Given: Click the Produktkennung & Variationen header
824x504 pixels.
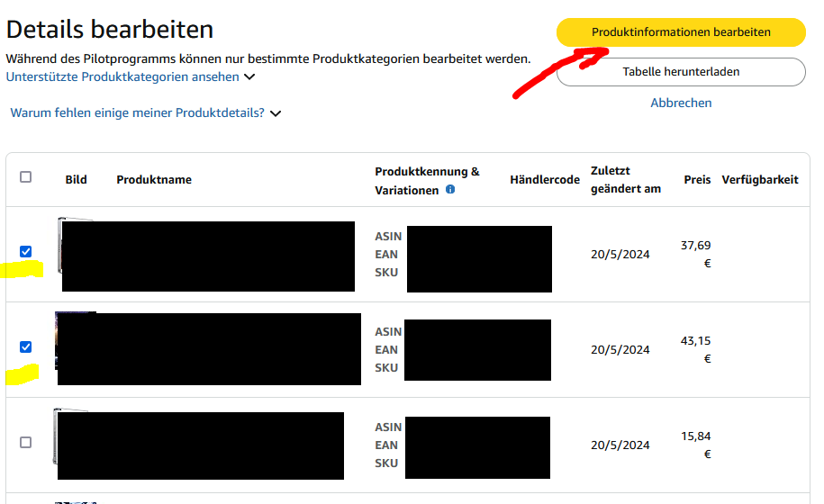Looking at the screenshot, I should coord(427,181).
